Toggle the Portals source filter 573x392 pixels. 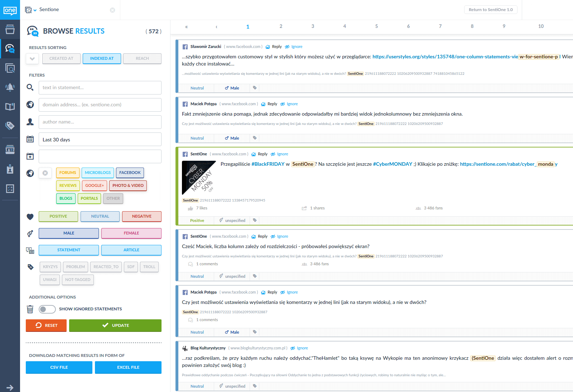click(x=89, y=198)
